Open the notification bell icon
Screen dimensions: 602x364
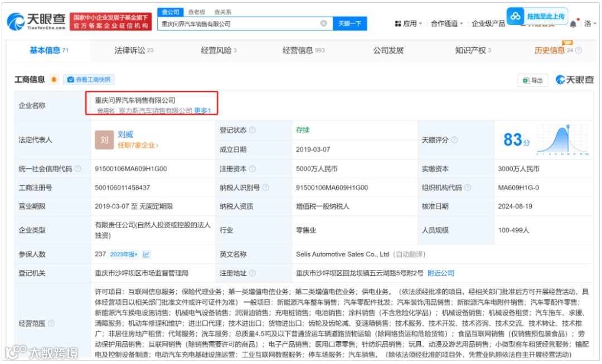click(573, 23)
